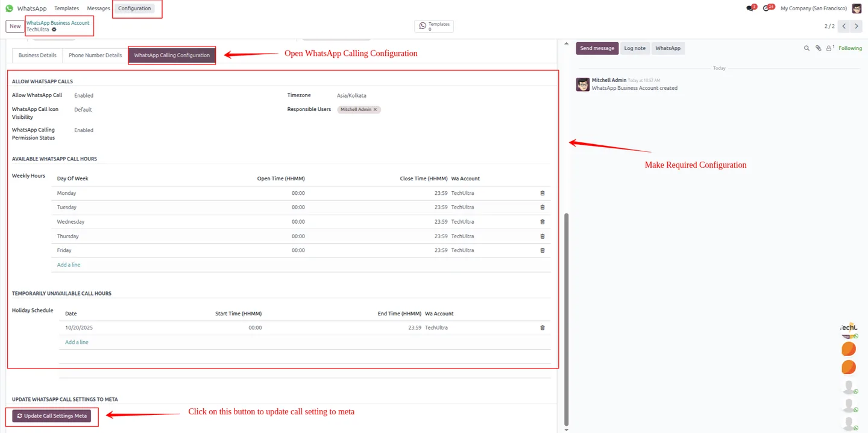Click the New button

tap(15, 26)
